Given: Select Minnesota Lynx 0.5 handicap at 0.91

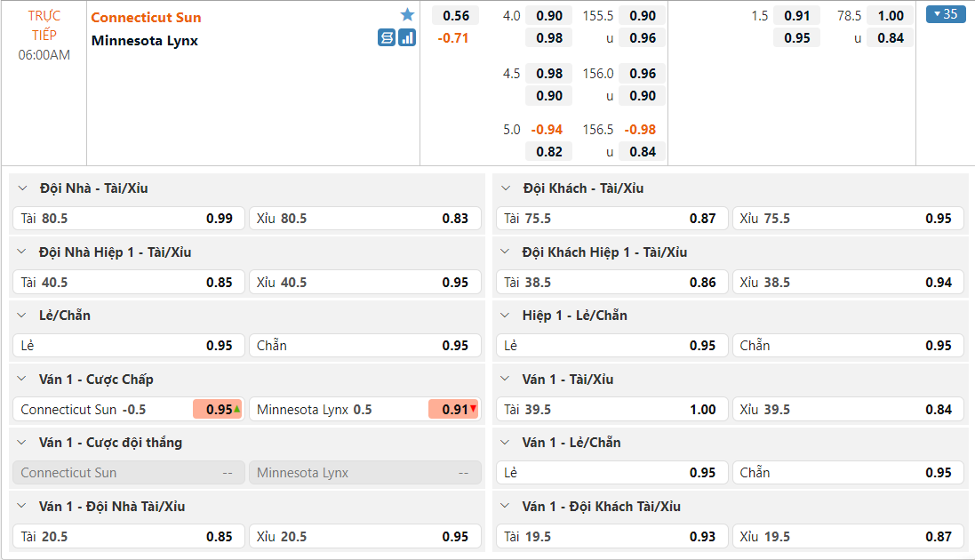Looking at the screenshot, I should (364, 410).
